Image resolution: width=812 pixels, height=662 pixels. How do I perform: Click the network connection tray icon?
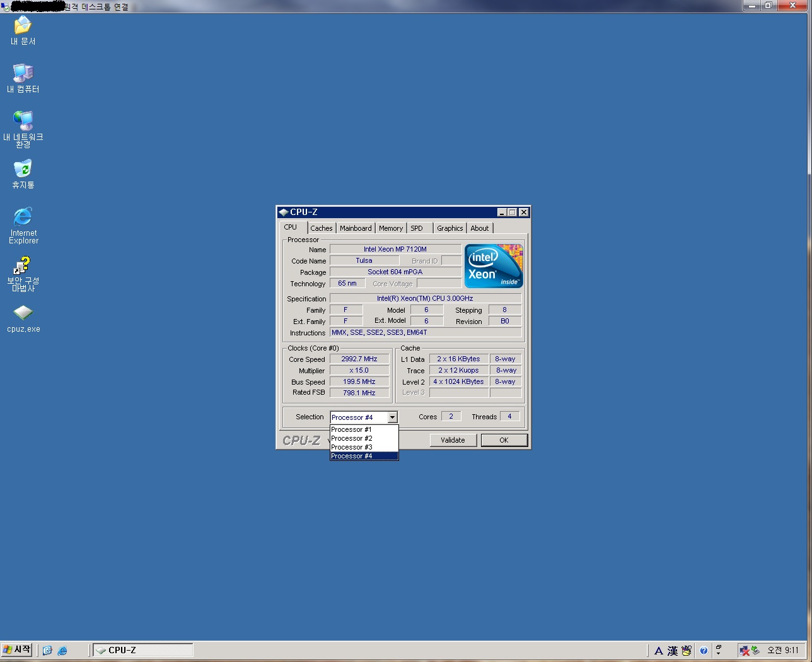[745, 651]
